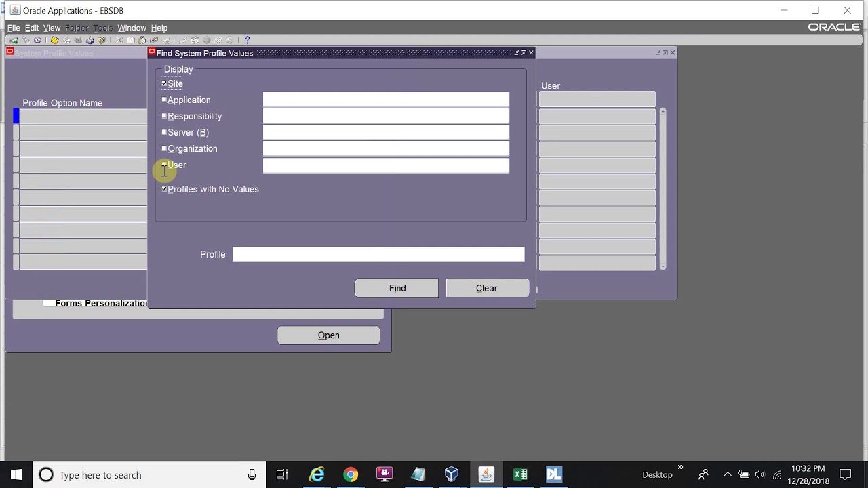Print using the printer toolbar icon

pos(90,41)
